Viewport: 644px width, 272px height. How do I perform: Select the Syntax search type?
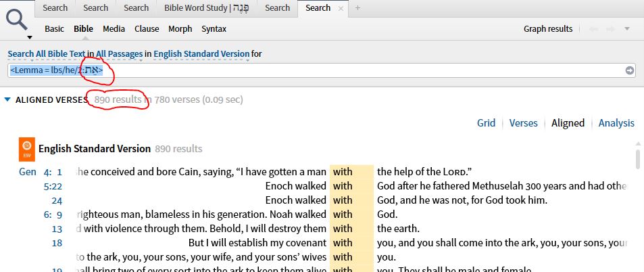(x=214, y=29)
